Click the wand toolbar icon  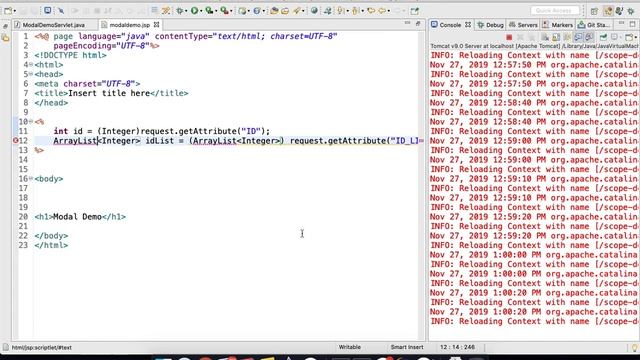click(x=166, y=11)
